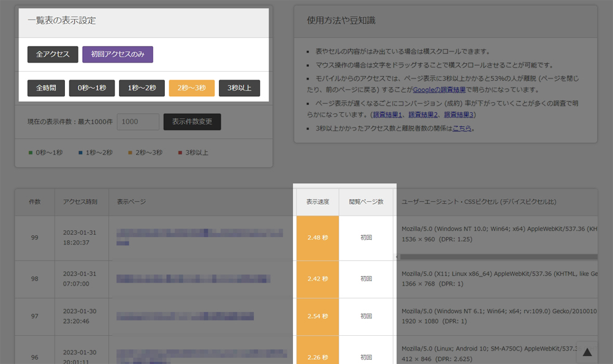Click the Windows NT 10.0 user agent string
Viewport: 613px width, 364px height.
499,229
